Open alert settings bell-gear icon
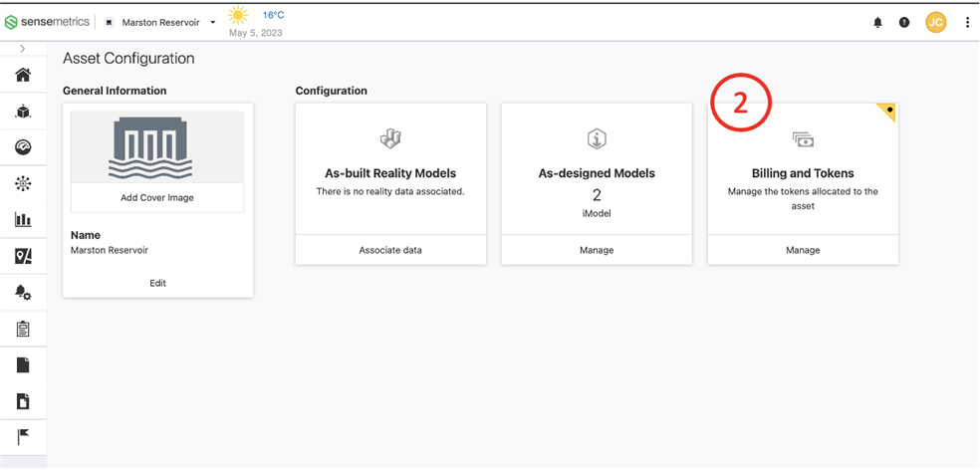Image resolution: width=980 pixels, height=470 pixels. click(23, 293)
